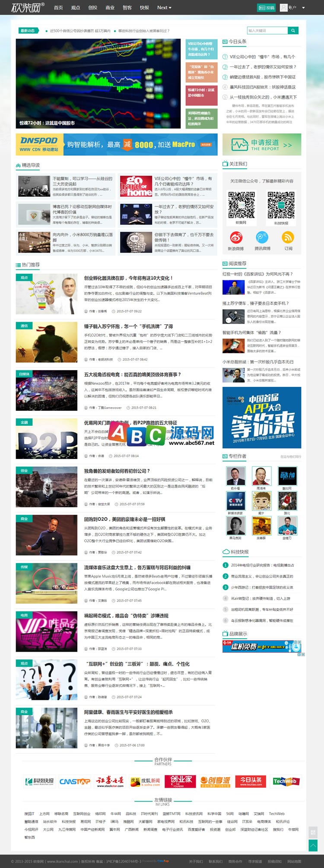Image resolution: width=324 pixels, height=868 pixels.
Task: Click the 蓝鲸TMT网 friend link
Action: [172, 814]
